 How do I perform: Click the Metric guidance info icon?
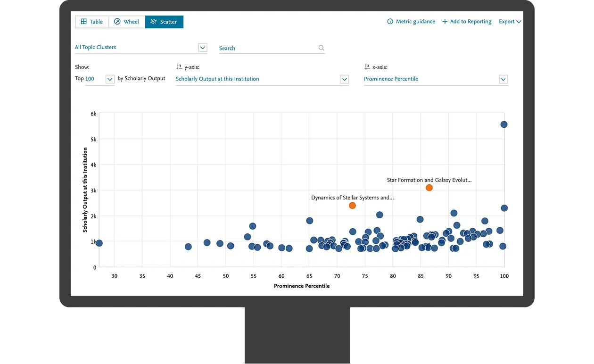click(x=389, y=21)
